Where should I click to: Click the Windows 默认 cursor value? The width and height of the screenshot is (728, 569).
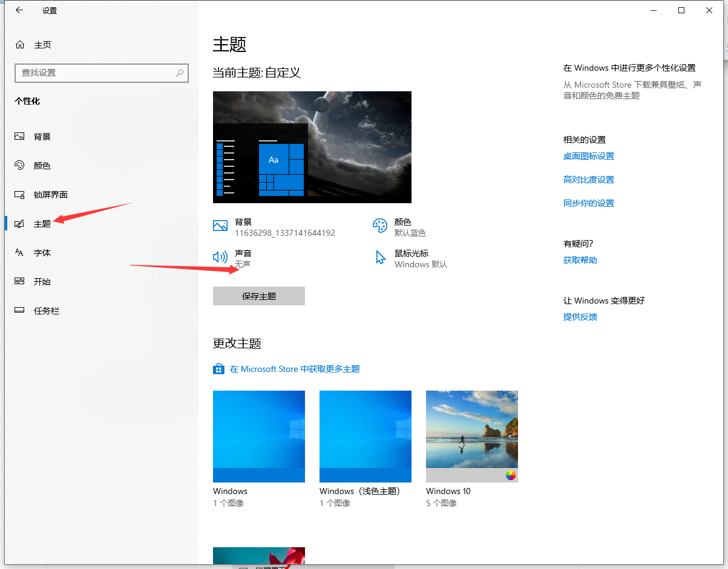[421, 264]
